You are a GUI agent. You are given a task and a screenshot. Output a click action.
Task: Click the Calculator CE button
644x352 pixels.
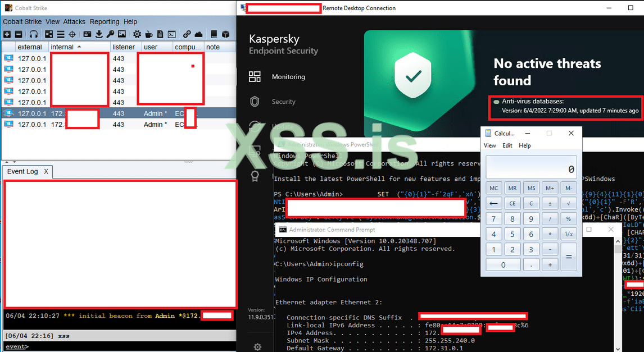coord(513,203)
